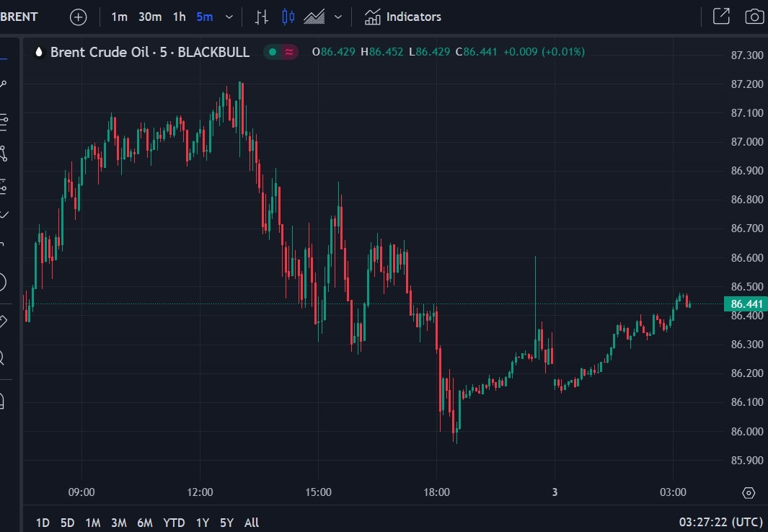768x532 pixels.
Task: Select the Area chart style icon
Action: coord(314,17)
